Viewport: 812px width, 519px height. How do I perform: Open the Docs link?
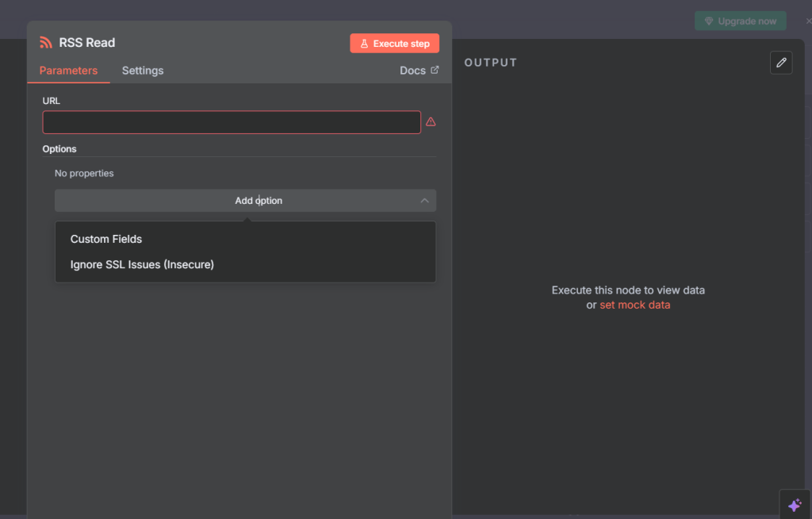(x=412, y=71)
